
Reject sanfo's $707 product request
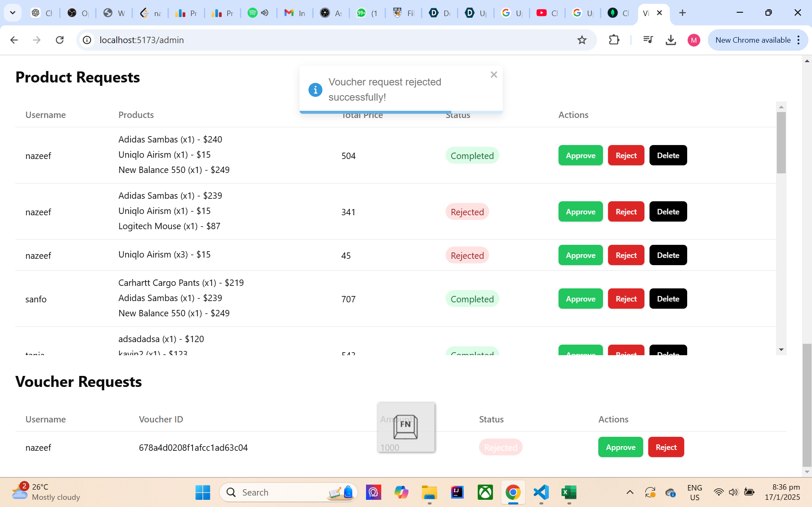tap(626, 299)
